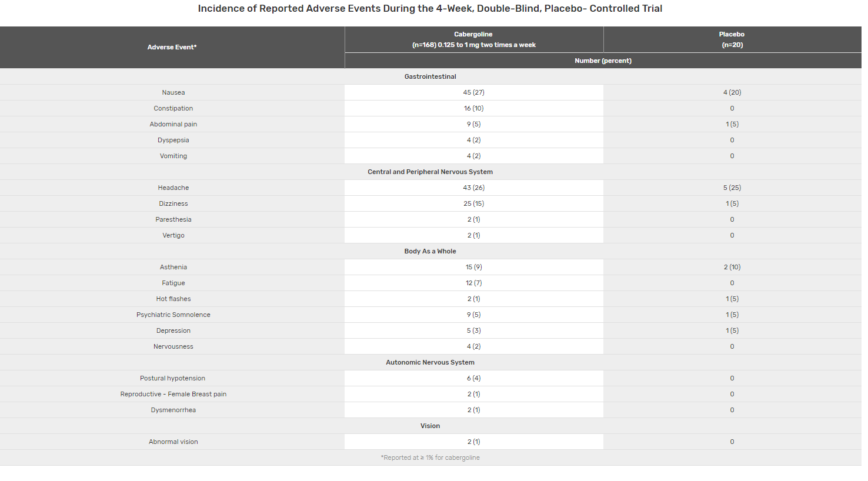Click the 'Central and Peripheral Nervous System' heading
Viewport: 868px width, 481px height.
point(430,172)
